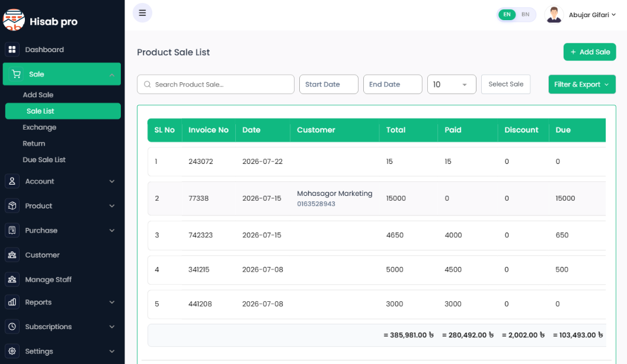Click the Product box icon

point(12,206)
